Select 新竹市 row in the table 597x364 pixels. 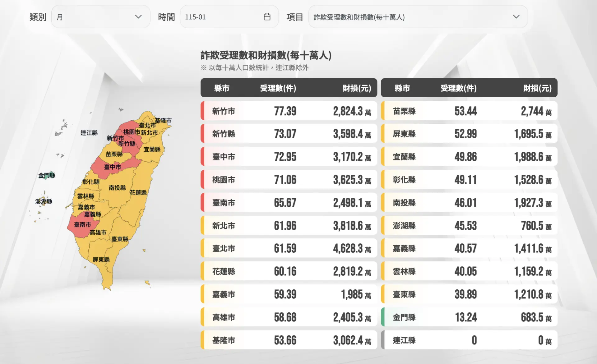coord(289,111)
